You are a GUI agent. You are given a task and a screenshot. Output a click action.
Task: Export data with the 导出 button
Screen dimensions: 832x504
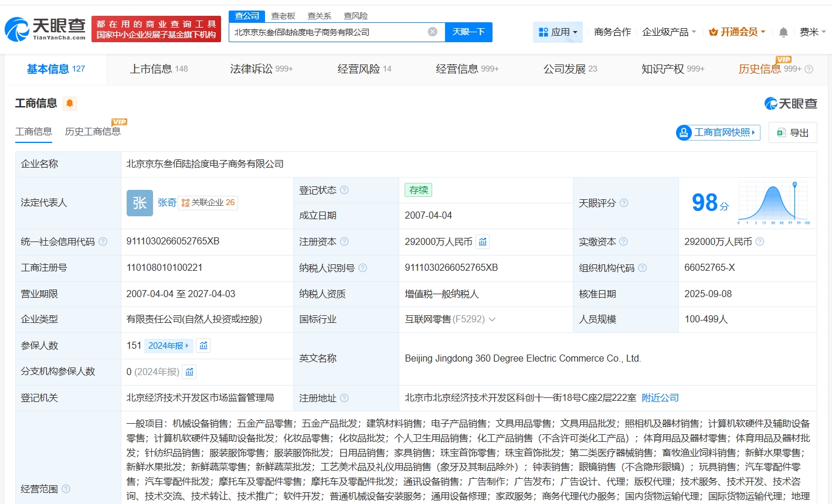793,132
